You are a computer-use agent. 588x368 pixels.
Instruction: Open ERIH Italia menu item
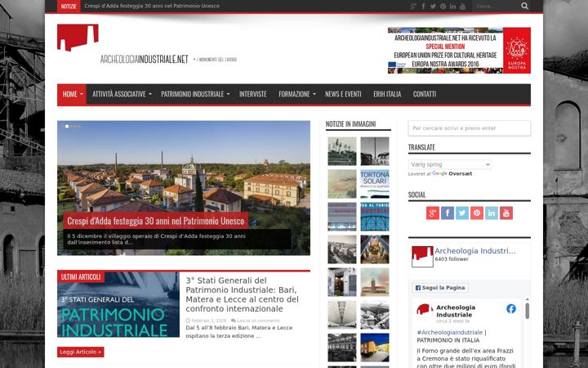point(387,94)
